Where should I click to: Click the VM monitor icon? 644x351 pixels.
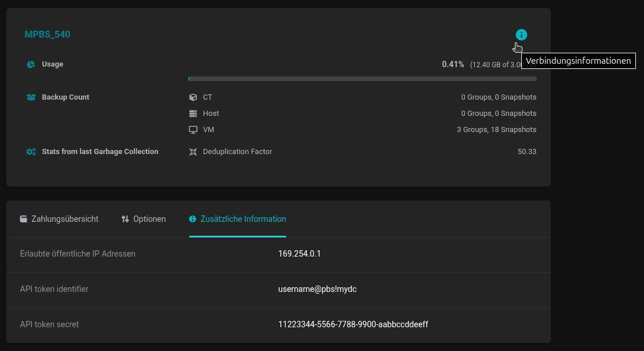(193, 130)
